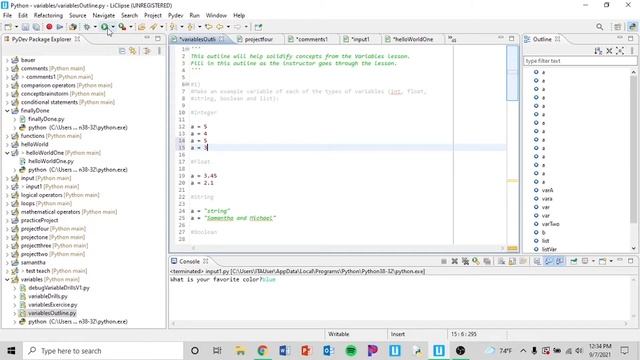Expand the loops project

pyautogui.click(x=7, y=203)
